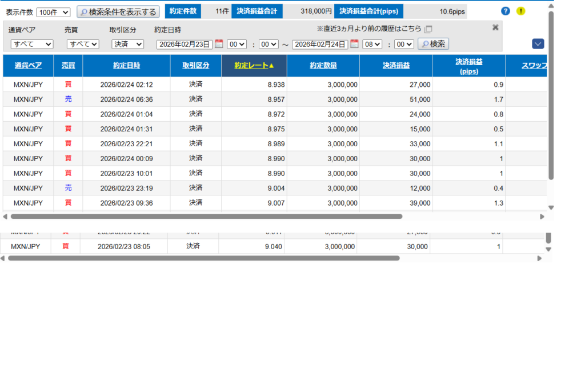The image size is (585, 392).
Task: Close the search conditions panel with X
Action: (495, 27)
